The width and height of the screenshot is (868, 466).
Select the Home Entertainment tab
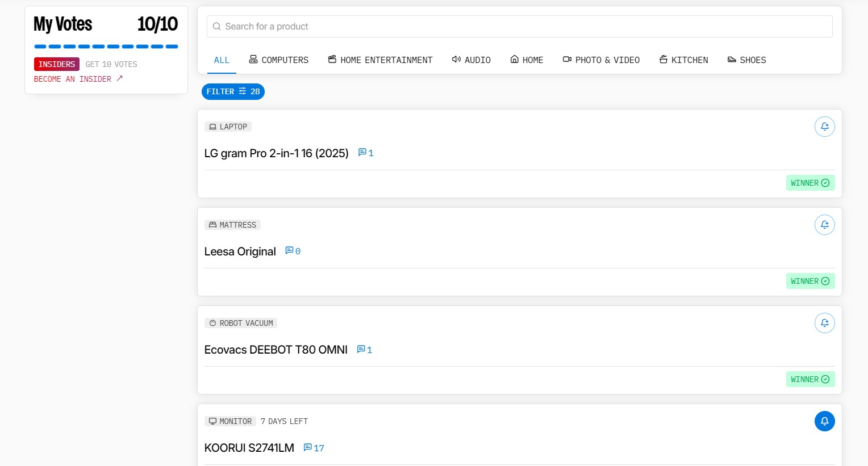380,60
